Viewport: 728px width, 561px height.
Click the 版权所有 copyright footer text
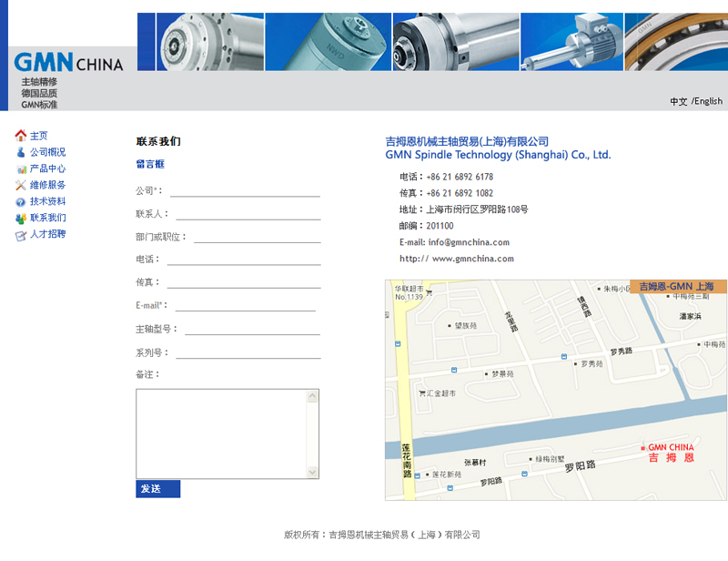click(x=382, y=535)
